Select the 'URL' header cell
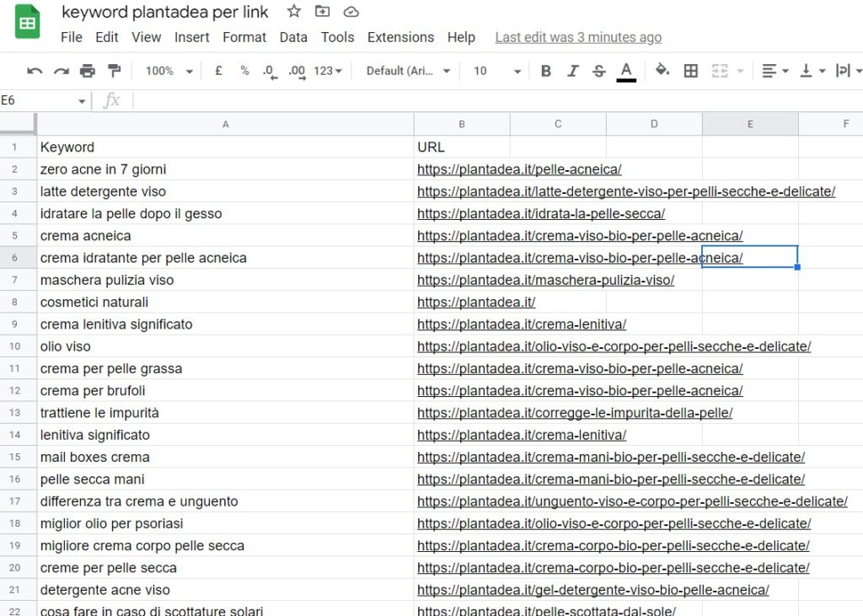The image size is (863, 616). click(x=462, y=147)
